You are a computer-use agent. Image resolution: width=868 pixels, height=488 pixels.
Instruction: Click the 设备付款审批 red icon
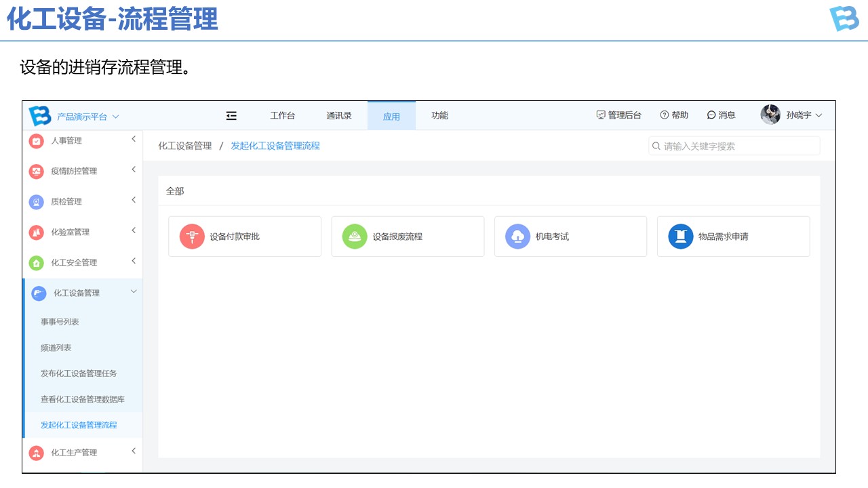[x=192, y=237]
